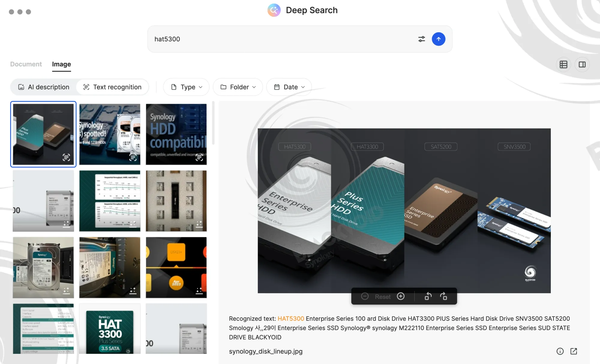Click text badge on HDD compatibility thumbnail
The image size is (600, 364).
click(x=199, y=157)
